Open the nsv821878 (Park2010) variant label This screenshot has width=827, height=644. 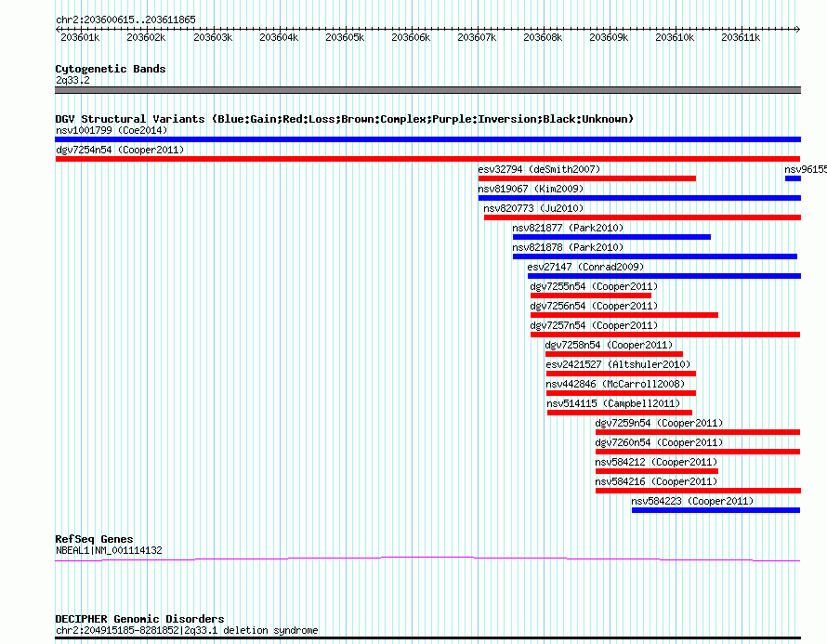click(568, 247)
